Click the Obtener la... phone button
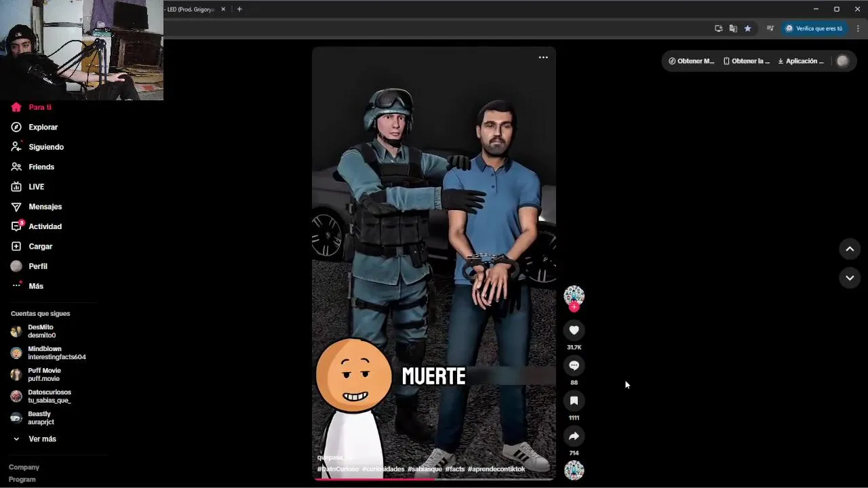This screenshot has width=868, height=488. [747, 61]
